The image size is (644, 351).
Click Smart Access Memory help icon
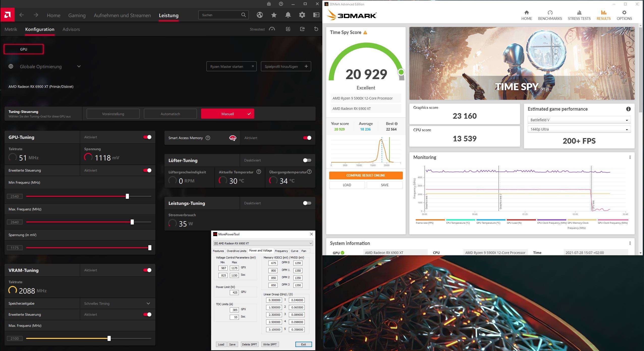click(208, 138)
